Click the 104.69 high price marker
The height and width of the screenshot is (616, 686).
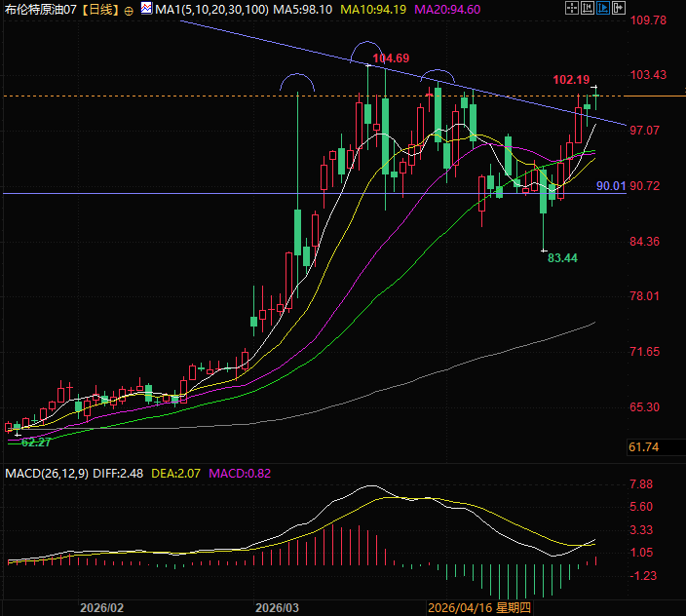(x=390, y=59)
